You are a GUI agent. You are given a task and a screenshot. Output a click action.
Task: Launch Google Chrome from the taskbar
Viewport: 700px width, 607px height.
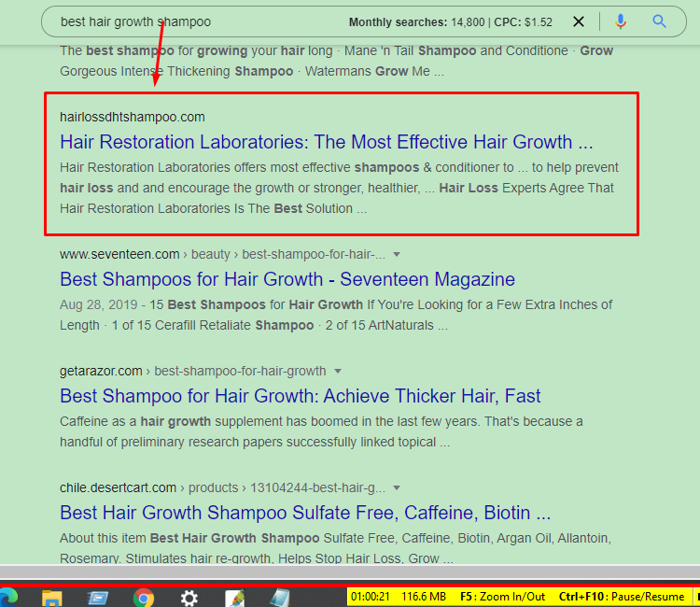143,597
